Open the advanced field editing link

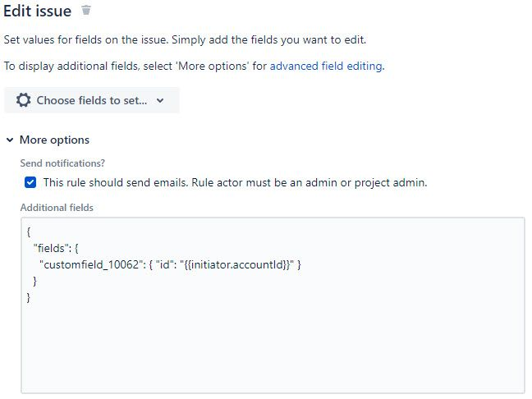326,66
